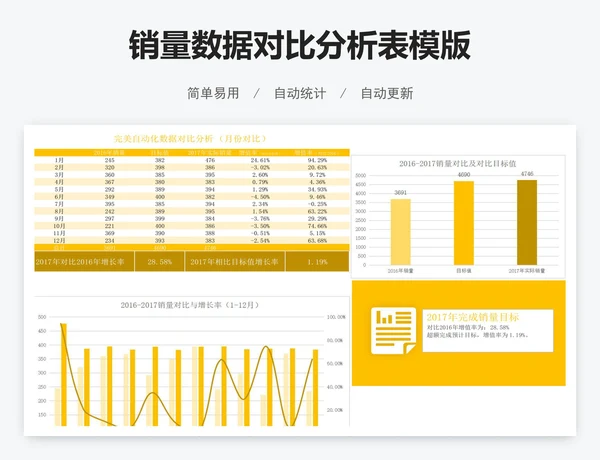Viewport: 600px width, 460px height.
Task: Click the 349 value in the 6月 row
Action: tap(109, 197)
